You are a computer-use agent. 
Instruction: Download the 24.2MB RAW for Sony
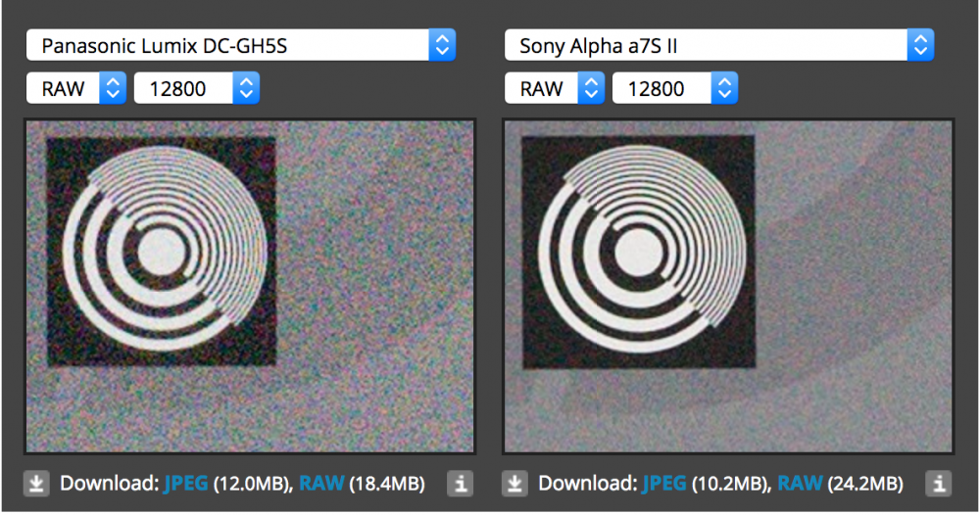tap(800, 484)
